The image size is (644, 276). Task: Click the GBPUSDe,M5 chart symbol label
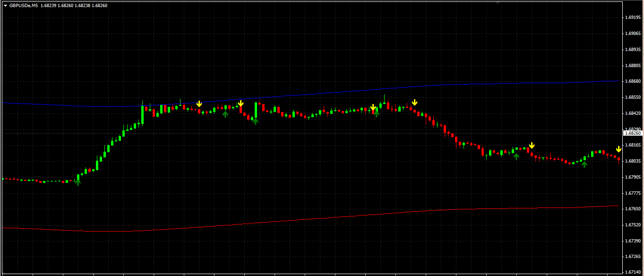tap(24, 6)
